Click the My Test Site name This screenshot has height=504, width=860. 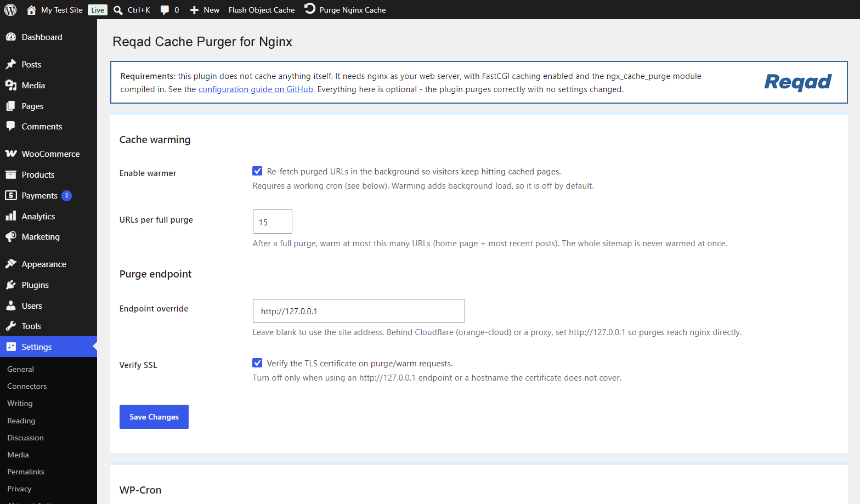coord(62,10)
